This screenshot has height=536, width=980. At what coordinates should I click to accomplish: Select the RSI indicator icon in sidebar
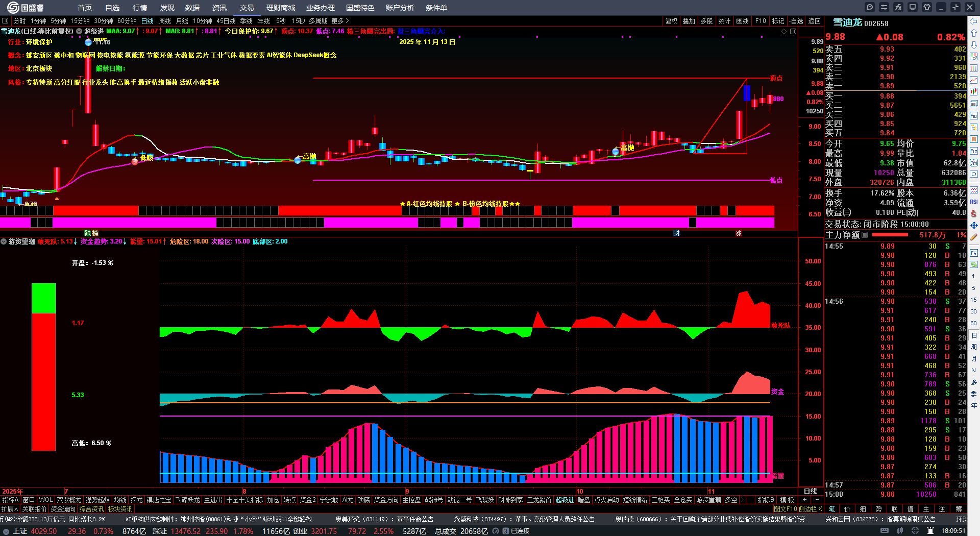coord(974,202)
